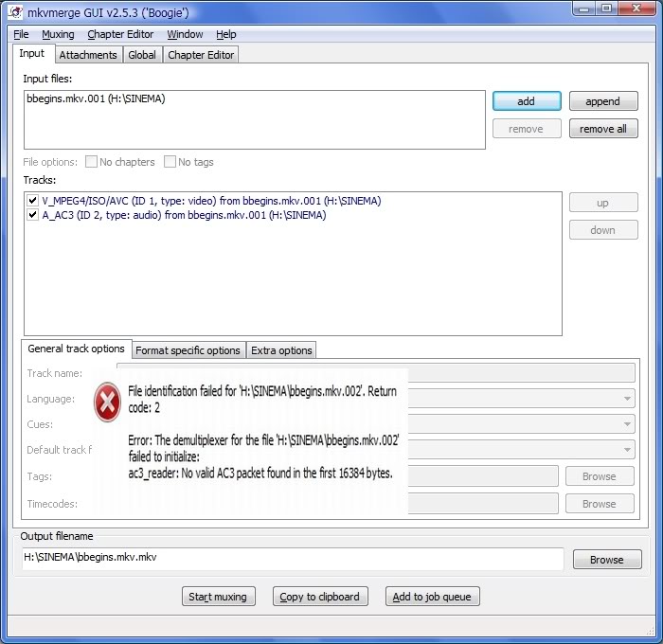This screenshot has width=663, height=644.
Task: Select bbegins.mkv.001 in the Input files list
Action: [96, 98]
